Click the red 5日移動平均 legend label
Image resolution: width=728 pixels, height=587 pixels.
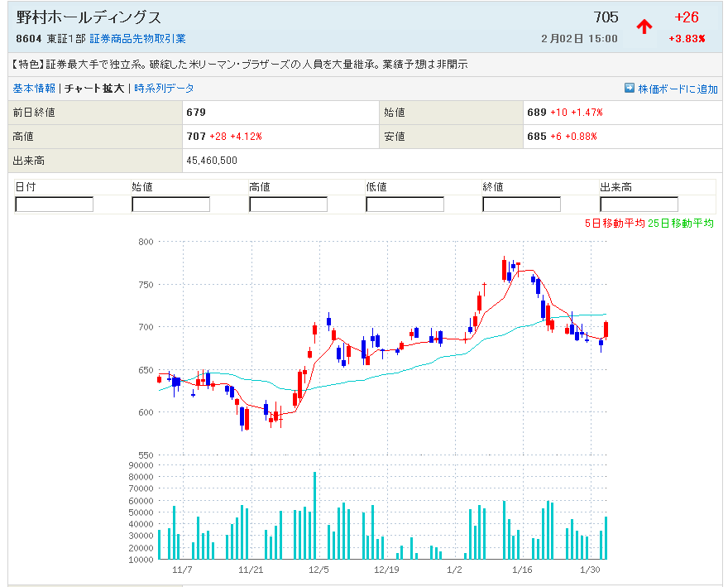tap(614, 223)
